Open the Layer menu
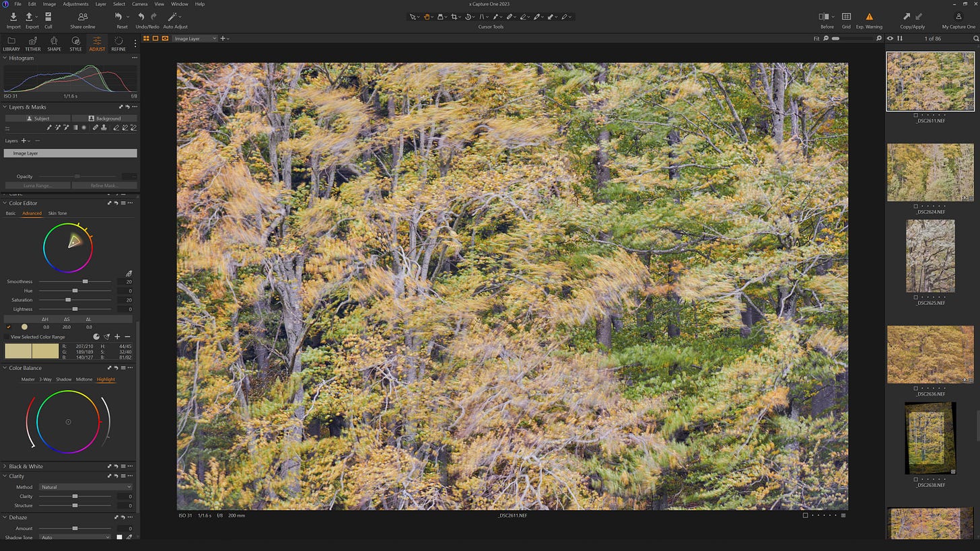 (x=100, y=4)
